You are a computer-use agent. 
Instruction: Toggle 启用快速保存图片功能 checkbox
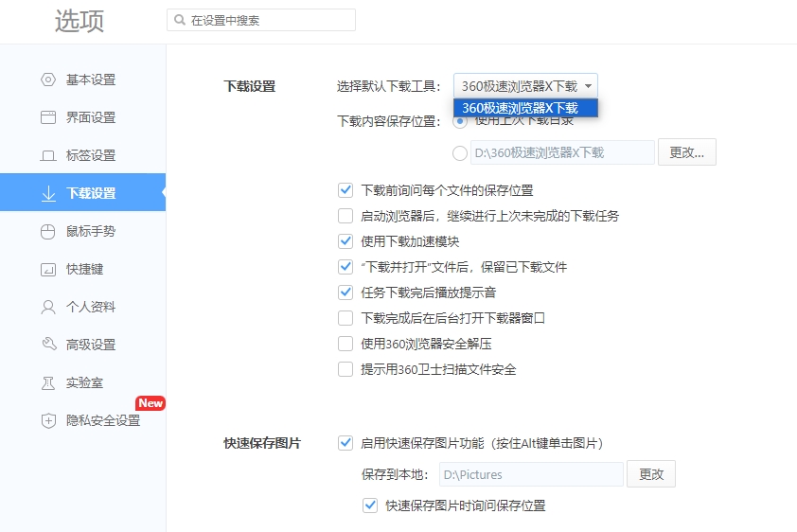click(345, 443)
